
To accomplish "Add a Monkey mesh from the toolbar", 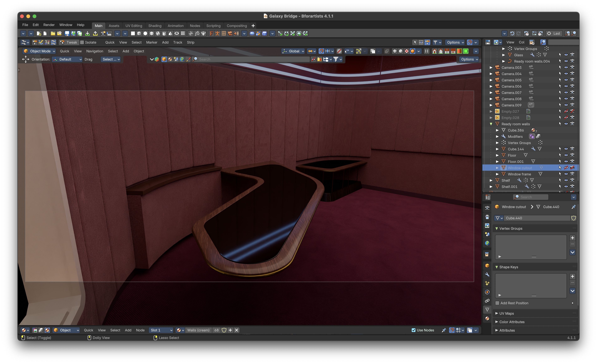I will pyautogui.click(x=203, y=33).
